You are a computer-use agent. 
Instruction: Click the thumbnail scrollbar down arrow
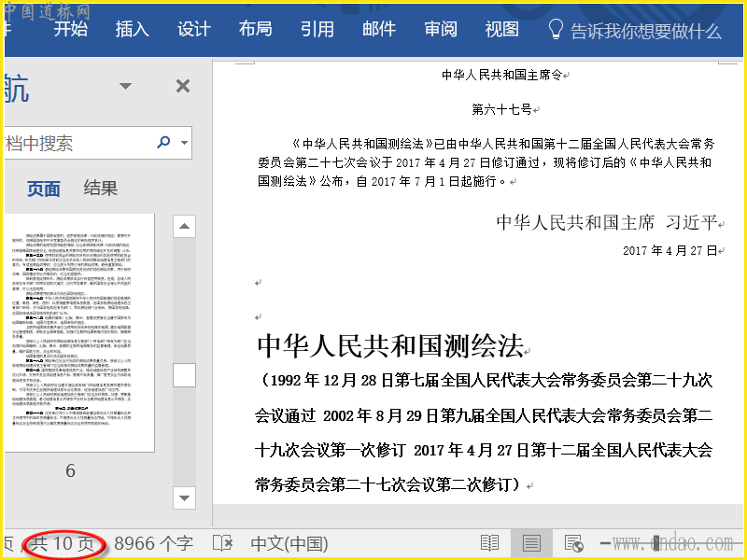click(x=184, y=498)
